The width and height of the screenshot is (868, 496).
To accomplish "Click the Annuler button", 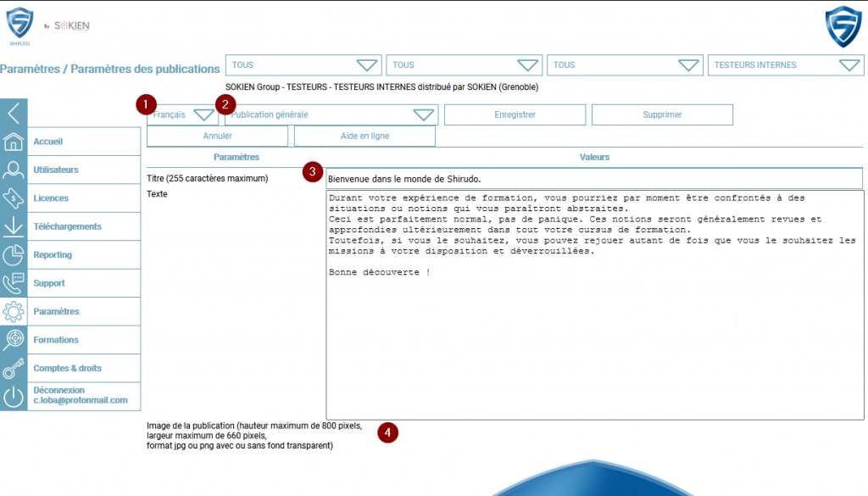I will 218,136.
